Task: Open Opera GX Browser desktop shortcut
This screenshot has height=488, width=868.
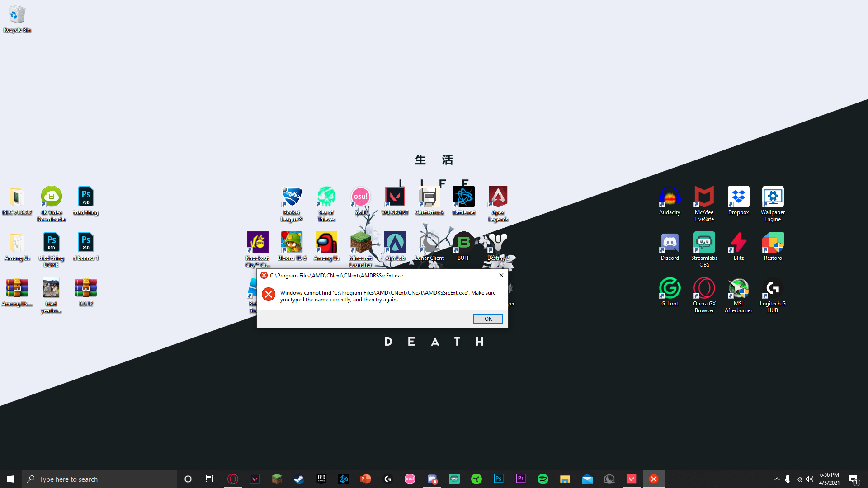Action: pyautogui.click(x=704, y=296)
